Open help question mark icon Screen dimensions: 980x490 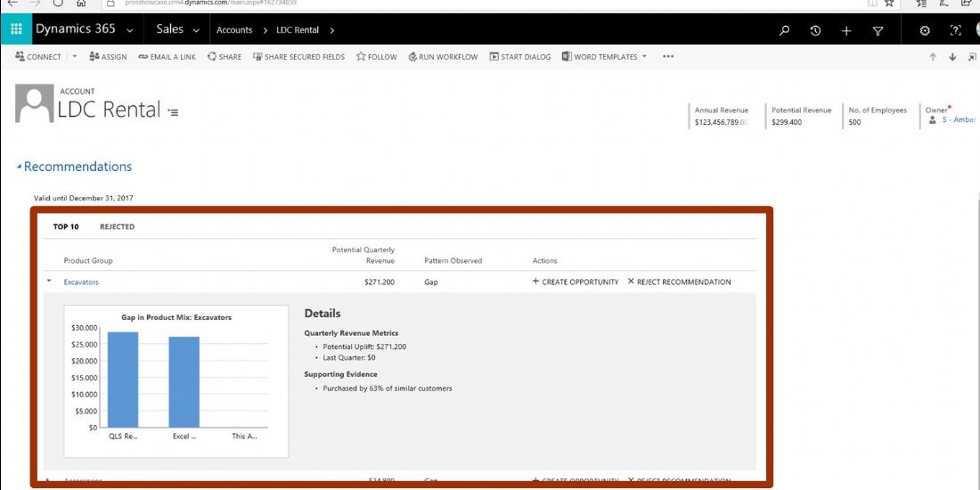point(955,30)
